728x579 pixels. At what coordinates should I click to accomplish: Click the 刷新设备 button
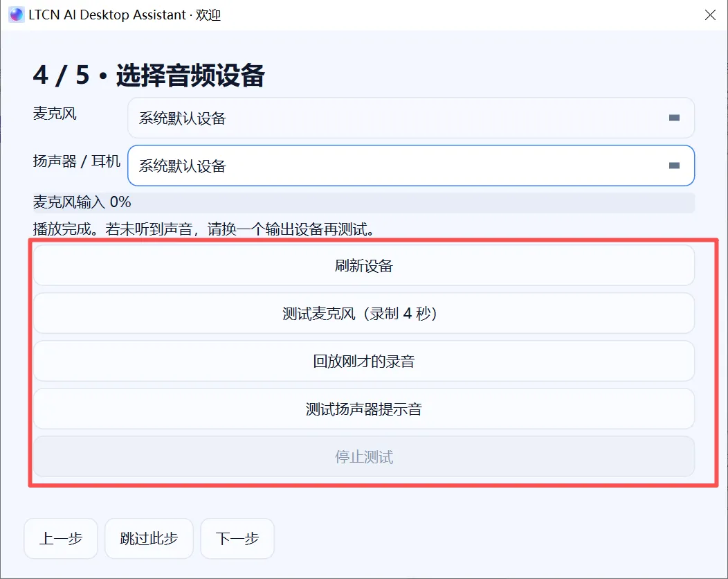pyautogui.click(x=364, y=265)
